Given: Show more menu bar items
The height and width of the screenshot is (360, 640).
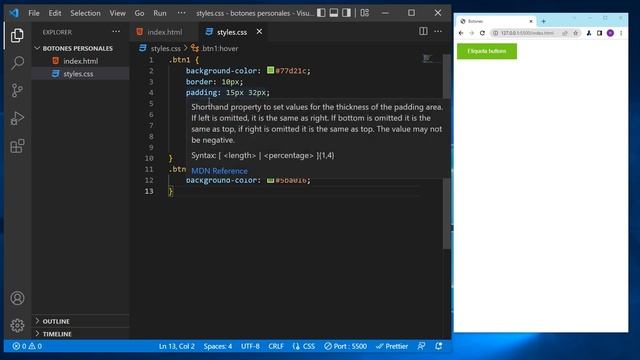Looking at the screenshot, I should point(182,13).
